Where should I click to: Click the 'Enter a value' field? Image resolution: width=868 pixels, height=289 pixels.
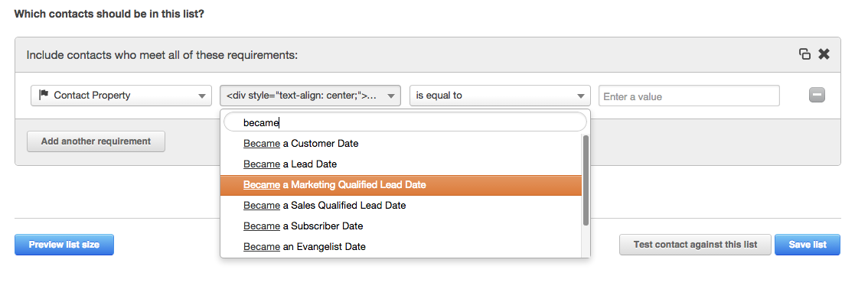(689, 96)
